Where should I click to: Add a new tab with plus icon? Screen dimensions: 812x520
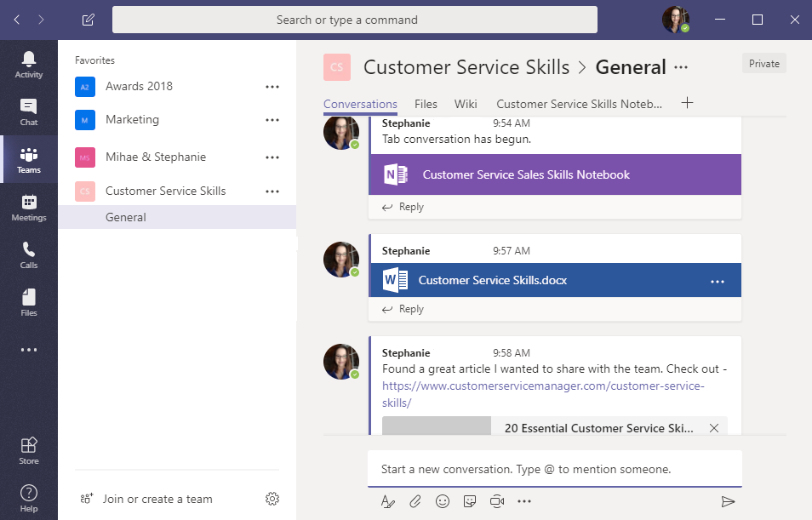[x=687, y=103]
